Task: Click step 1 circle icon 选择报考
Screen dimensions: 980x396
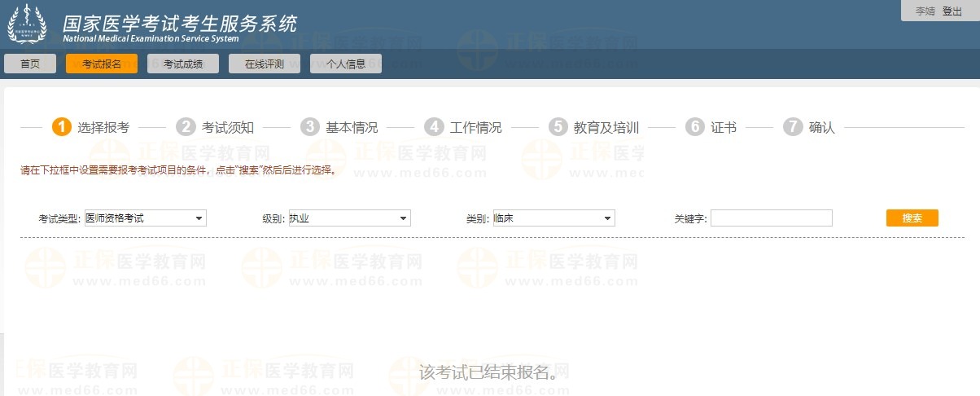Action: pyautogui.click(x=61, y=127)
